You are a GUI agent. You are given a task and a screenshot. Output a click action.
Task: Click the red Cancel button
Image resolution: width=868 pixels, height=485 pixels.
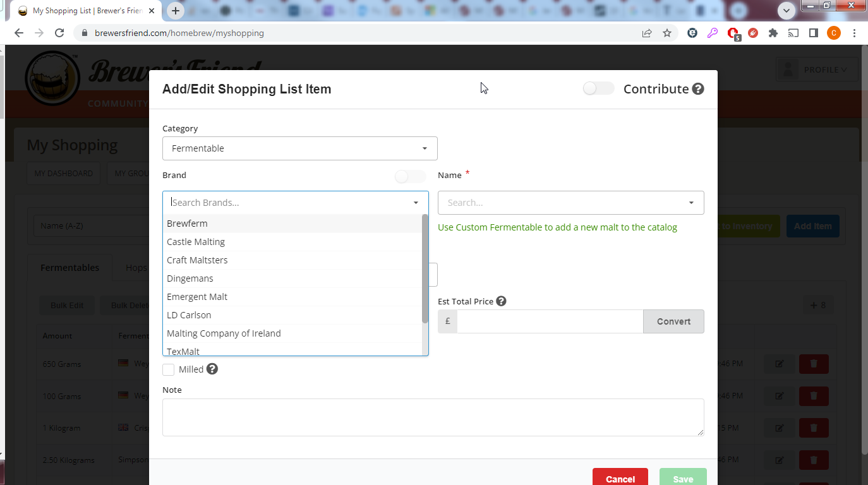tap(620, 478)
